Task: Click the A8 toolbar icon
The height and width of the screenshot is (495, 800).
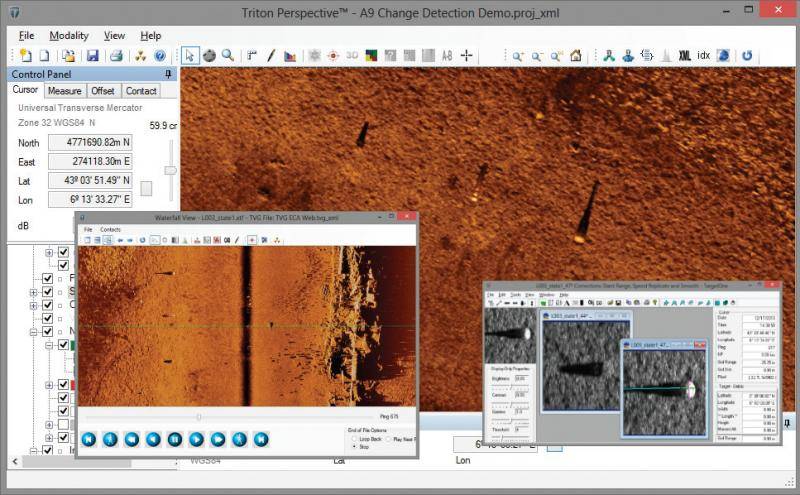Action: (x=447, y=56)
